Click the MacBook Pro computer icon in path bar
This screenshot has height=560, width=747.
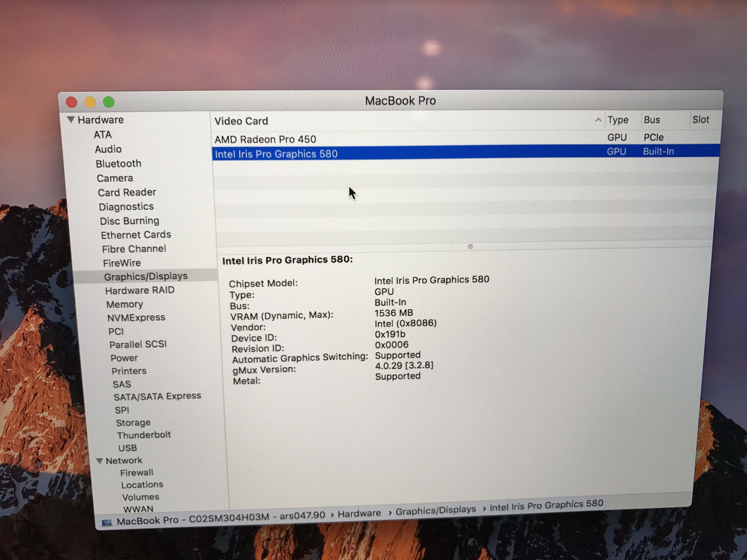tap(107, 523)
